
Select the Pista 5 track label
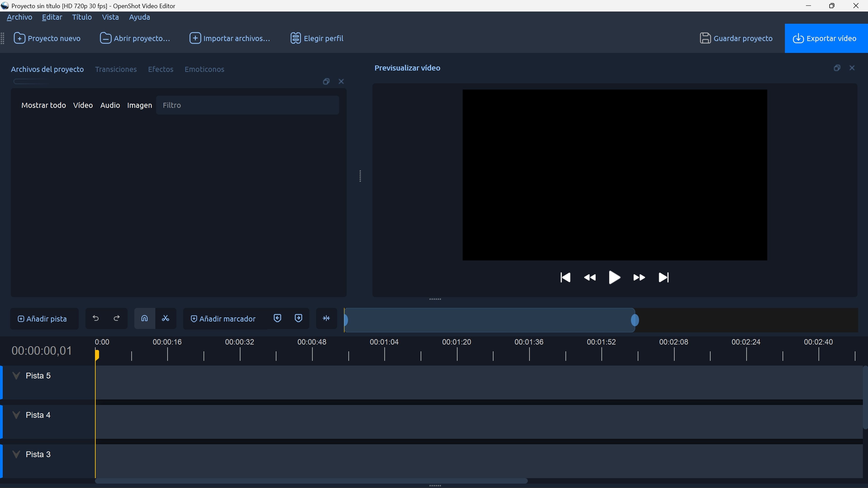pyautogui.click(x=38, y=376)
